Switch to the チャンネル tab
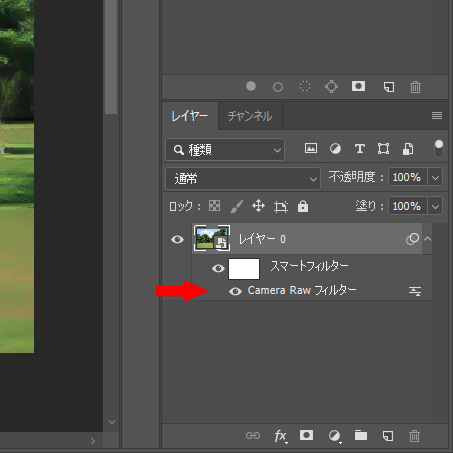This screenshot has height=453, width=453. coord(250,116)
